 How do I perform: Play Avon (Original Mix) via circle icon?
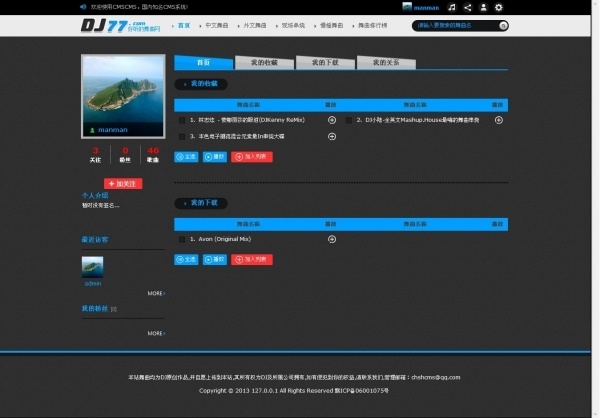tap(332, 240)
